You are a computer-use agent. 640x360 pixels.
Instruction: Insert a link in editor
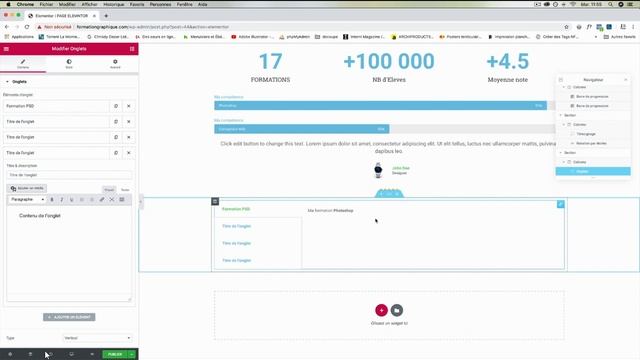point(102,200)
